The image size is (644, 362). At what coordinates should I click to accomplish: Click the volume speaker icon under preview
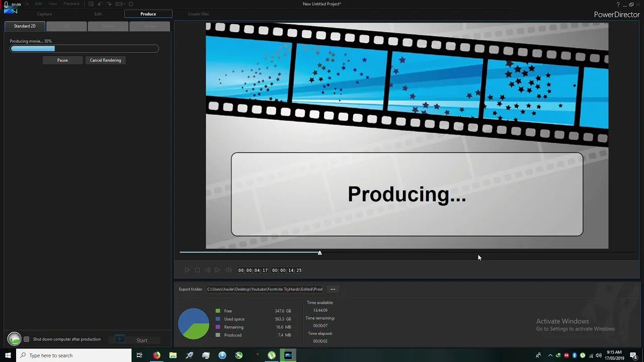point(228,270)
